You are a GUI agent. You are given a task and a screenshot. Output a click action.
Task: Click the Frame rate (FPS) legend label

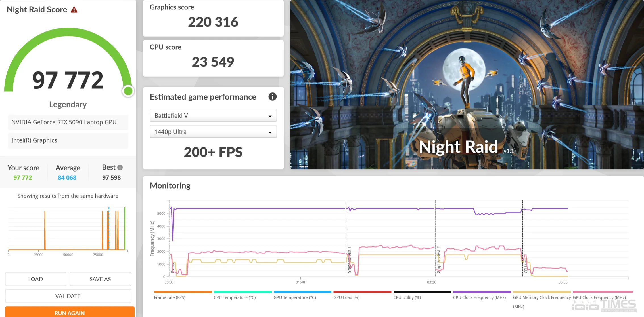coord(170,297)
